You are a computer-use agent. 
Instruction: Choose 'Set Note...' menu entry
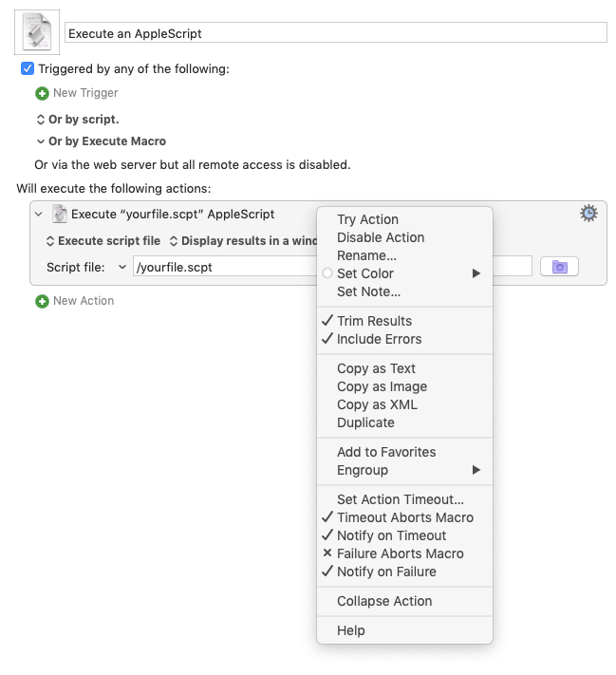pyautogui.click(x=404, y=291)
